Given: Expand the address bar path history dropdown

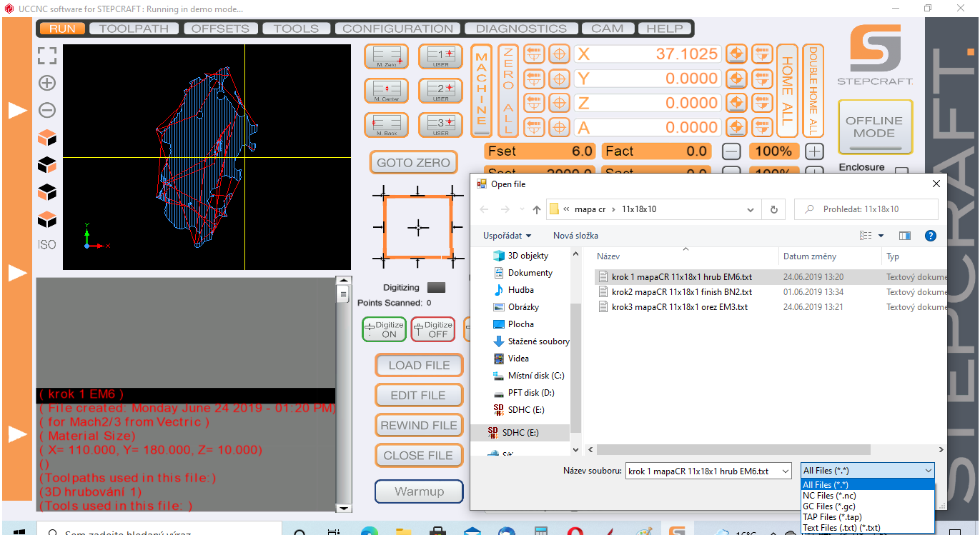Looking at the screenshot, I should [750, 210].
